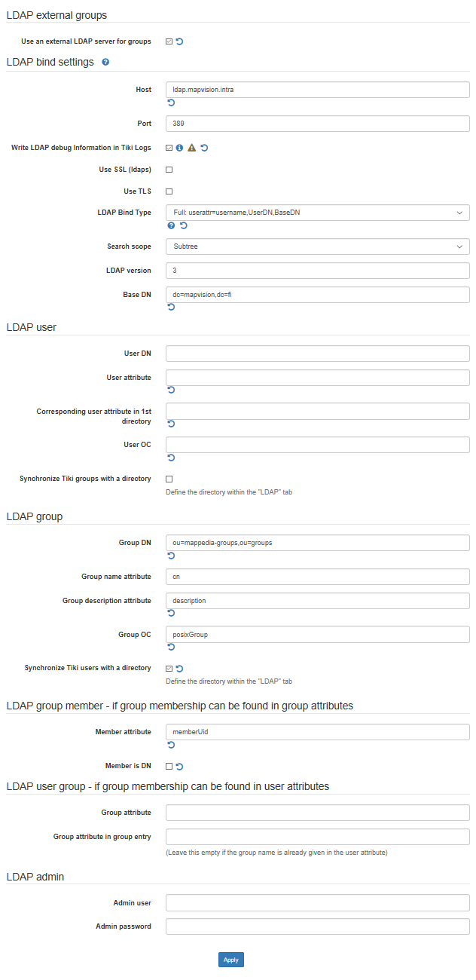Reset the external LDAP groups checkbox using the undo icon
The height and width of the screenshot is (980, 476).
click(x=180, y=41)
